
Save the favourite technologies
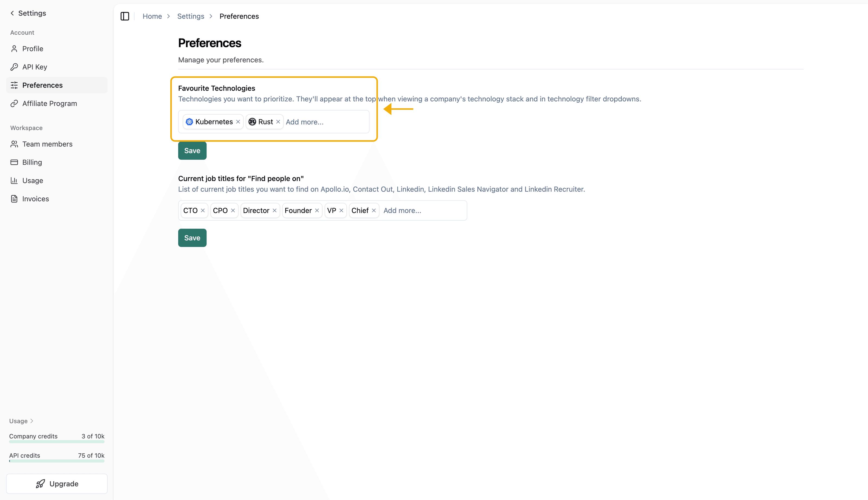pyautogui.click(x=192, y=150)
